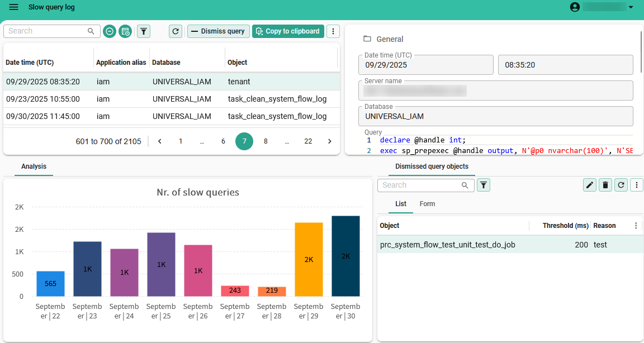Open filter in slow query toolbar

(x=144, y=31)
